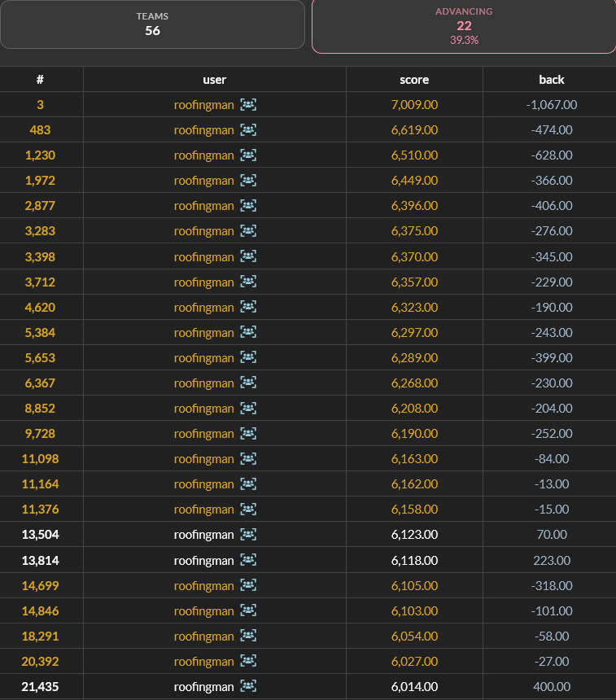Select score 6,619.00
The image size is (616, 700).
coord(414,130)
